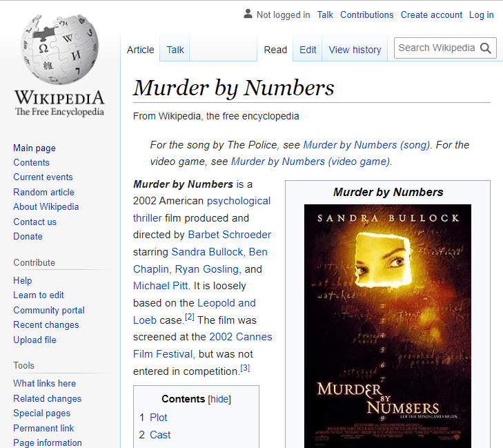Jump to the Cast section
The height and width of the screenshot is (448, 503).
160,435
